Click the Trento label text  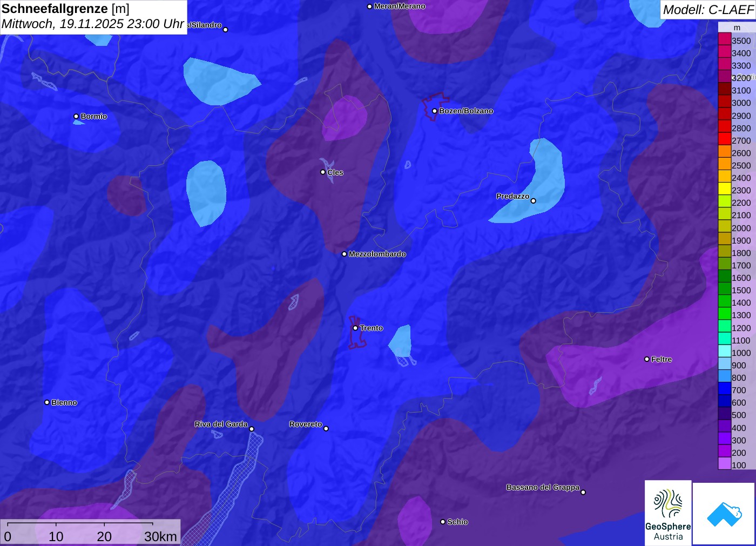pyautogui.click(x=372, y=328)
